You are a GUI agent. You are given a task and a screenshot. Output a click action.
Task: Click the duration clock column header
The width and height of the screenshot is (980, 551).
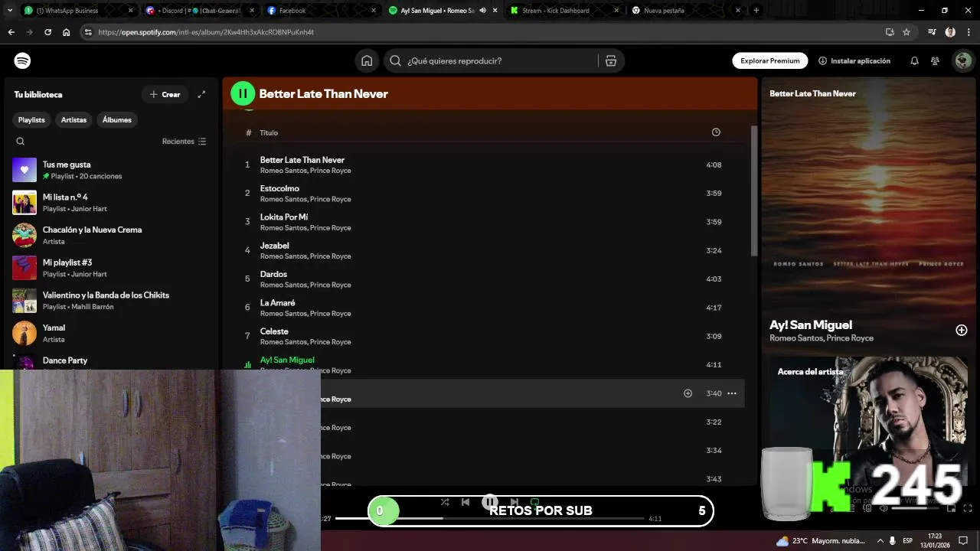[x=716, y=132]
